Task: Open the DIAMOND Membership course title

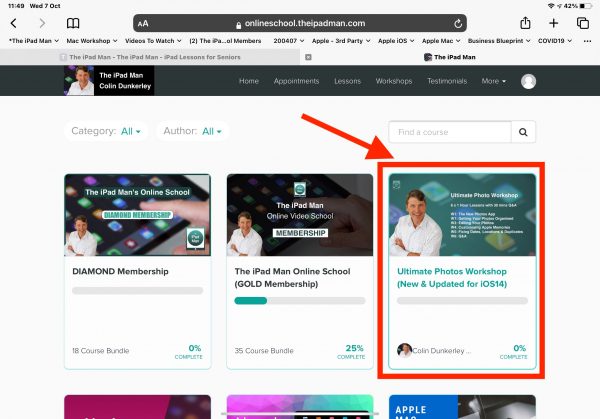Action: tap(120, 271)
